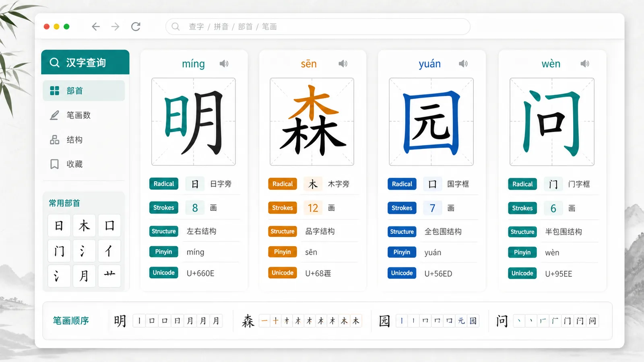The image size is (644, 362).
Task: Select the 笔画数 sidebar item
Action: coord(84,115)
